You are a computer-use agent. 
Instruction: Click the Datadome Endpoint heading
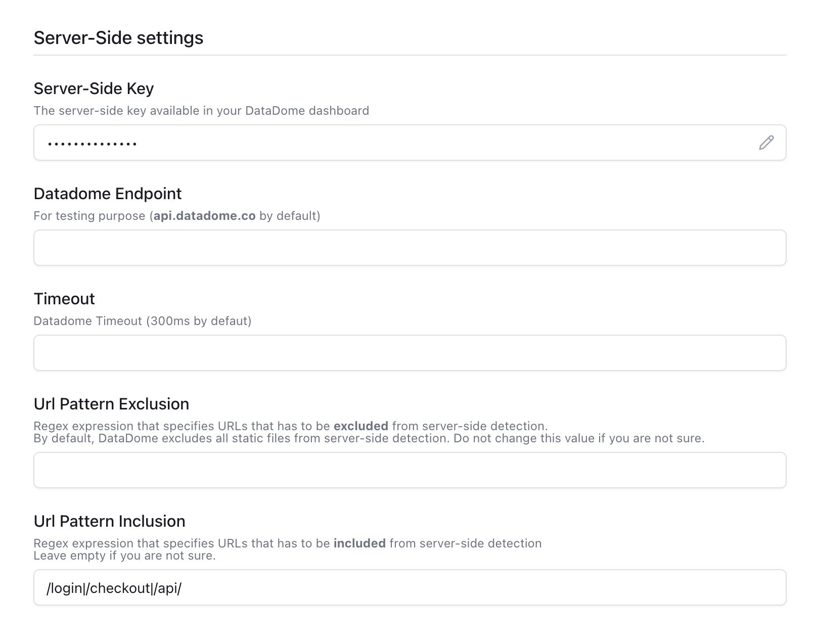(107, 194)
